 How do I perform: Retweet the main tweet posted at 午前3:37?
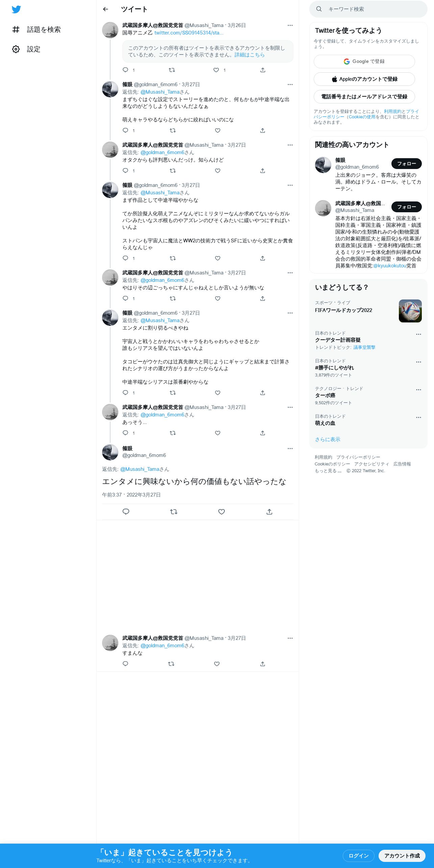point(174,512)
